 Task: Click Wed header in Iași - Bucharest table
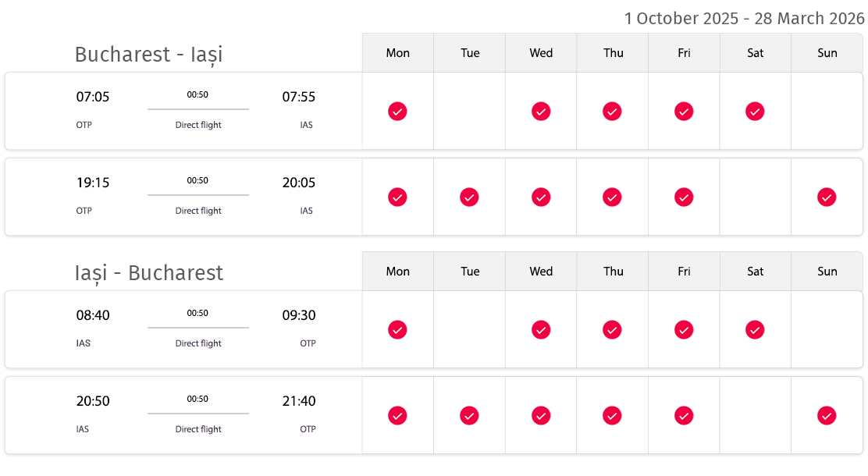(x=541, y=272)
